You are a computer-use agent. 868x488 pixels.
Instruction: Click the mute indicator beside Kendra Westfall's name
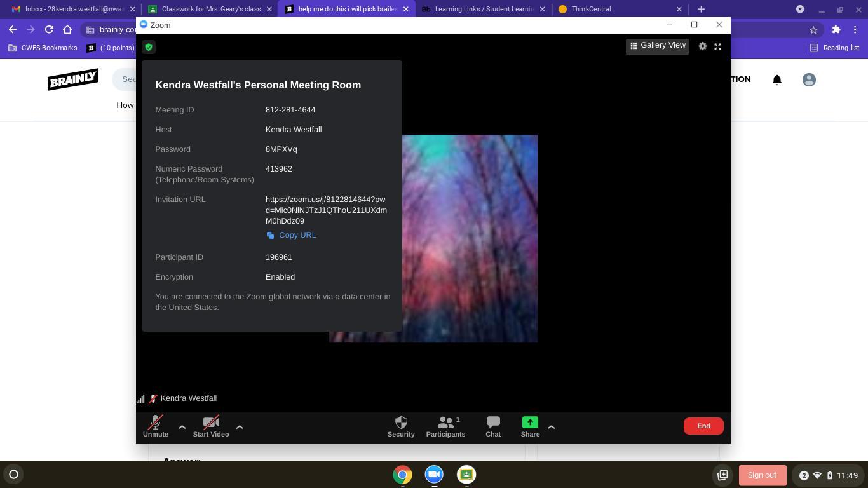coord(153,399)
